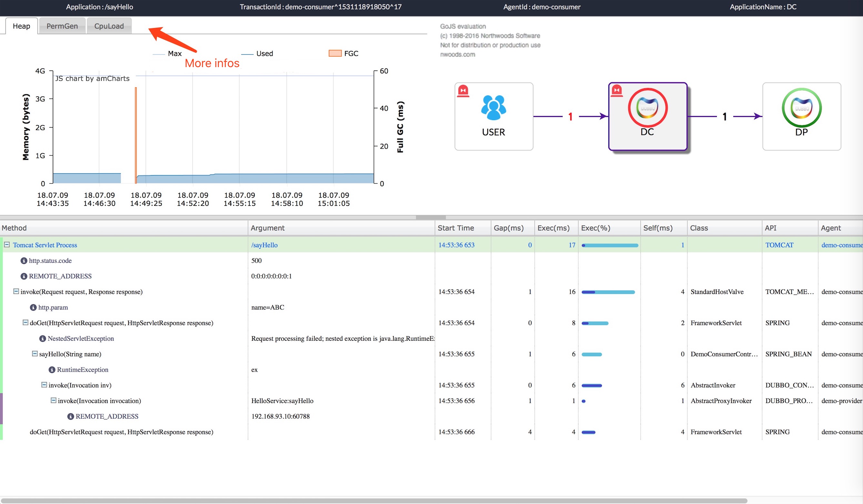Image resolution: width=863 pixels, height=504 pixels.
Task: Click the alarm icon on DC node
Action: (617, 90)
